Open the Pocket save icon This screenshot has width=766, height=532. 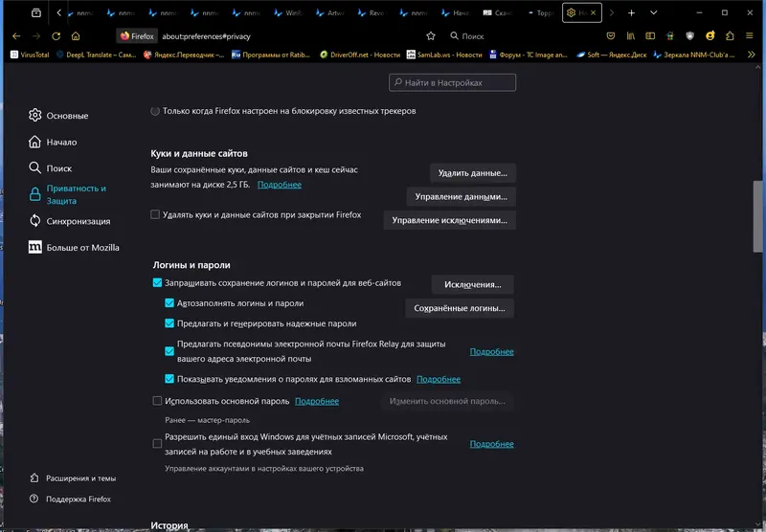tap(611, 36)
